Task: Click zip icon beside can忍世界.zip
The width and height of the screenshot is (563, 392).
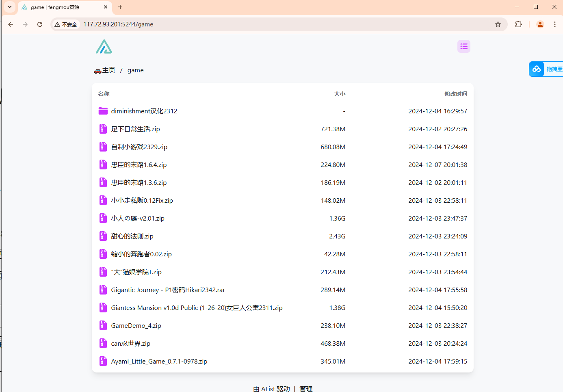Action: [x=103, y=343]
